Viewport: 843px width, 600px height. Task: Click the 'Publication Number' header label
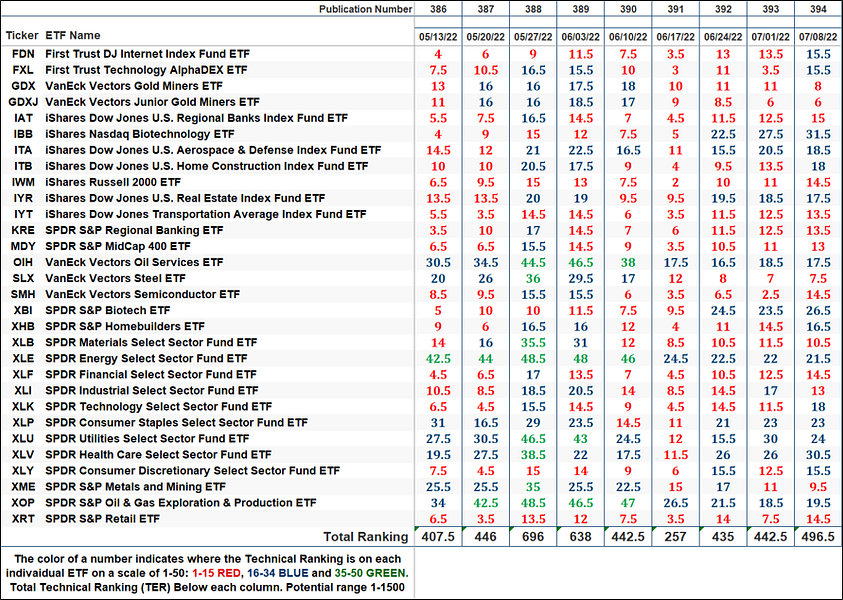pyautogui.click(x=366, y=9)
